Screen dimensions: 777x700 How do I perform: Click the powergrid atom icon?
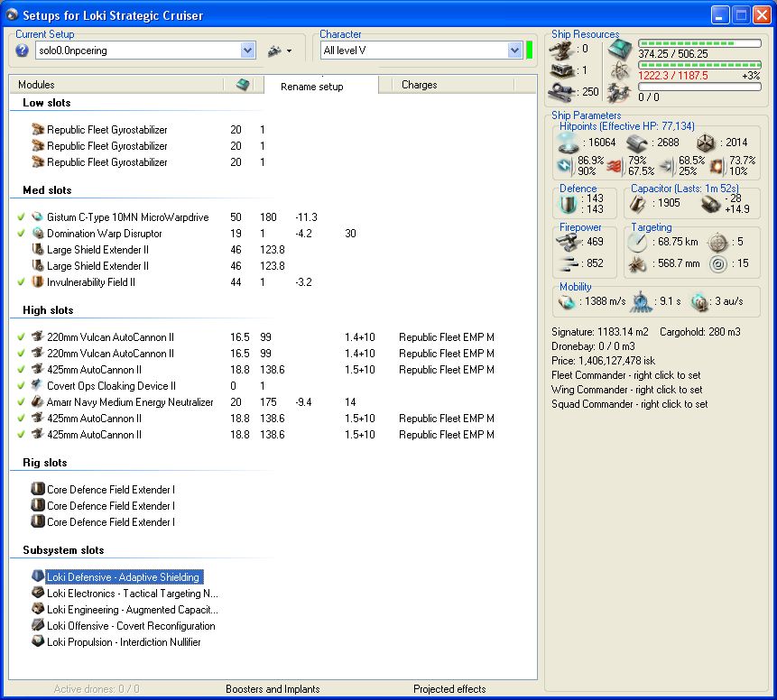click(620, 71)
